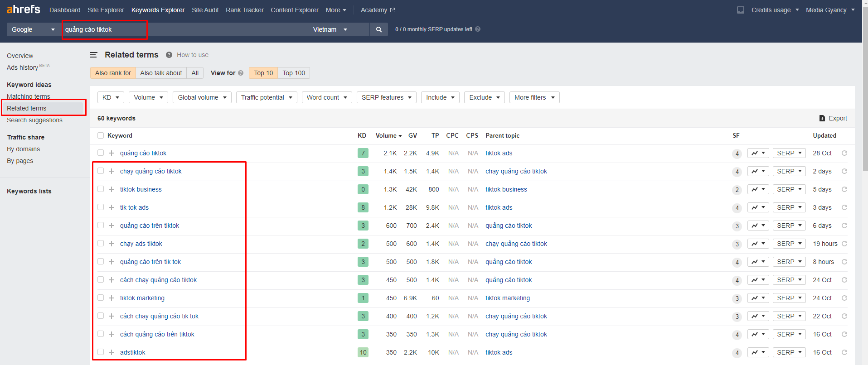Add 'tiktok business' with plus icon
This screenshot has height=365, width=868.
(x=112, y=189)
